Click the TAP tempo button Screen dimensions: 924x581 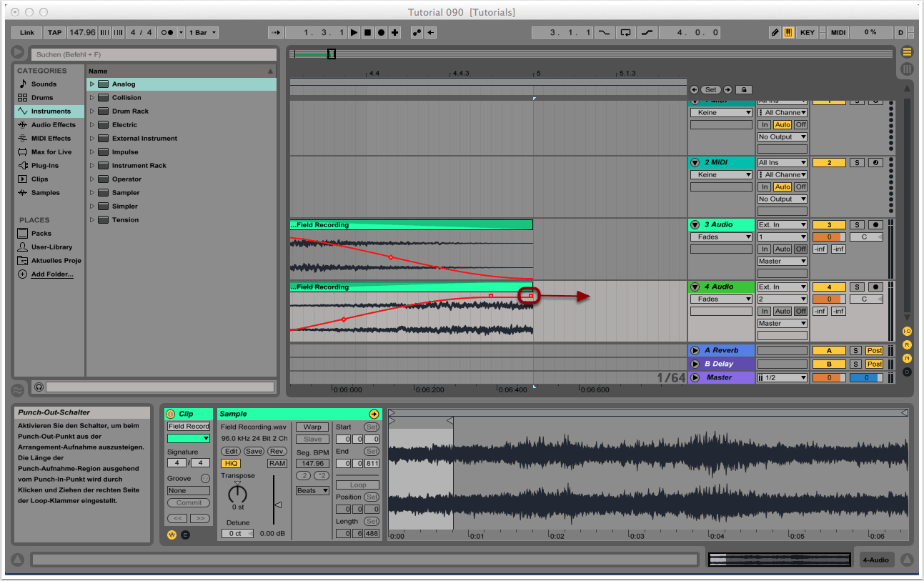54,32
